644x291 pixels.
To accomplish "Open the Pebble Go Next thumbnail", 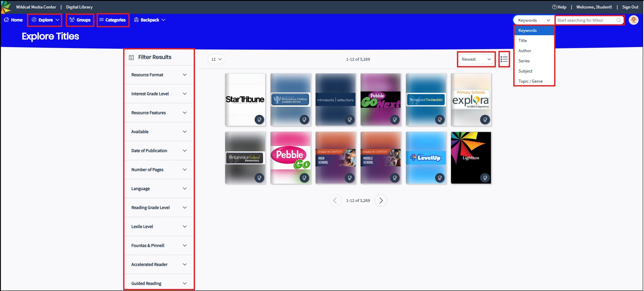I will tap(381, 99).
